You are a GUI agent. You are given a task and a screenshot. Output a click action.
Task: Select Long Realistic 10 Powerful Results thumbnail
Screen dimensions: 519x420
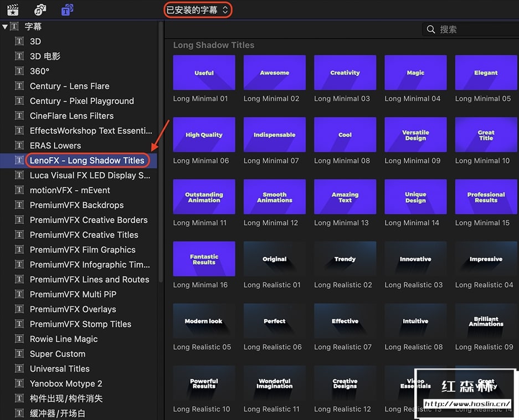coord(204,383)
